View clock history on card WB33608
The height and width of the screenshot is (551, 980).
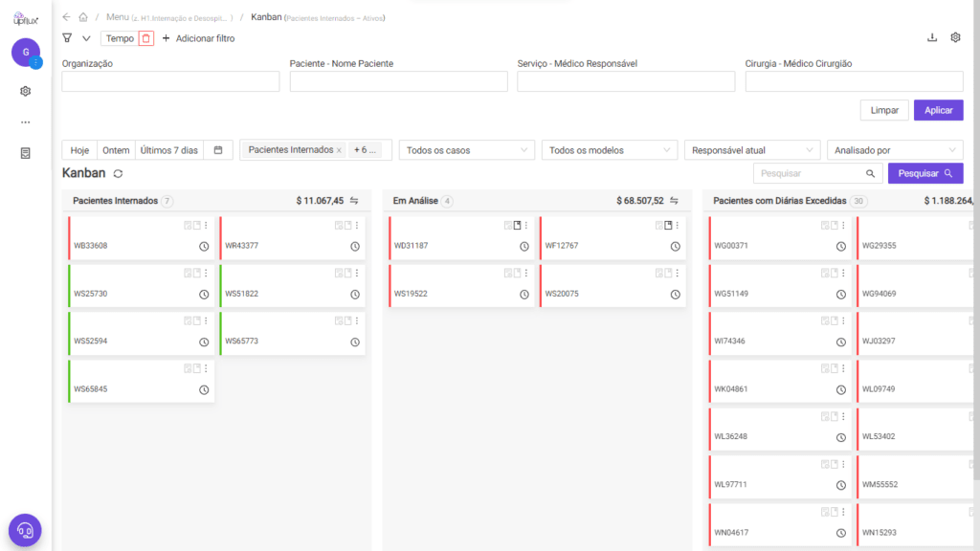click(204, 247)
